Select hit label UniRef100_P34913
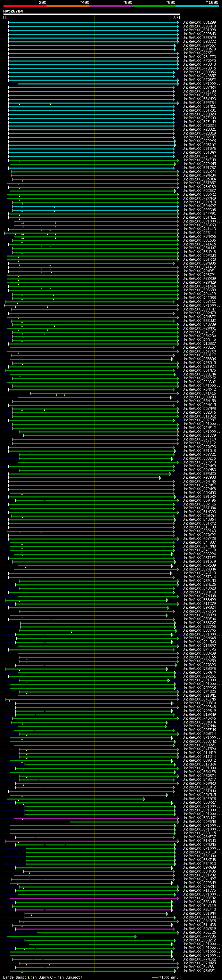This screenshot has width=222, height=980. point(199,864)
